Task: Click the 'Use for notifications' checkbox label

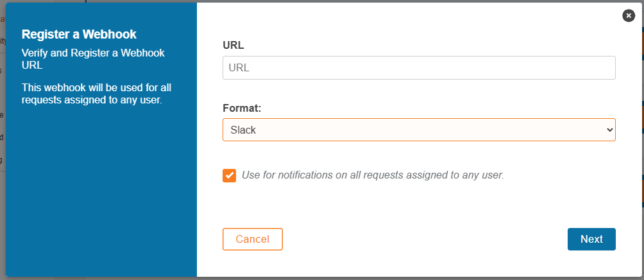Action: click(x=373, y=175)
